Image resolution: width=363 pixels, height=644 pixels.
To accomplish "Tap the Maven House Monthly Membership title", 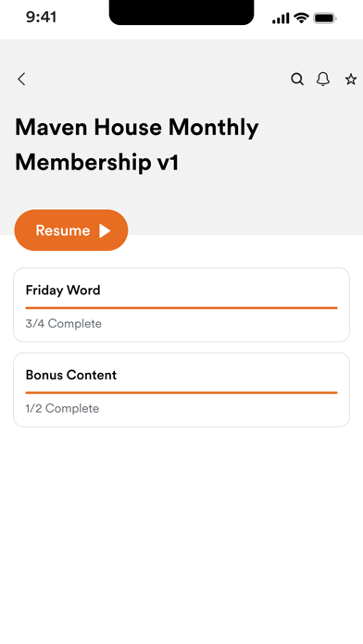I will point(137,144).
